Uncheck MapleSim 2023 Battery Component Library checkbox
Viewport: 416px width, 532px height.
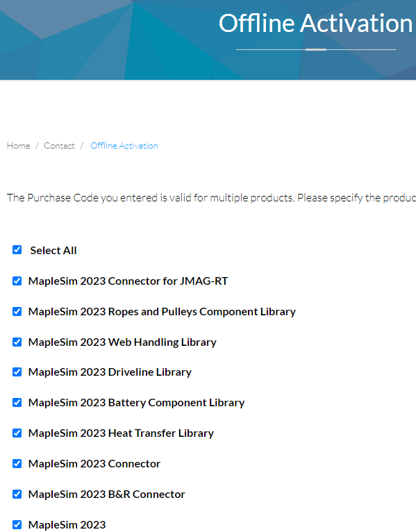(x=17, y=403)
